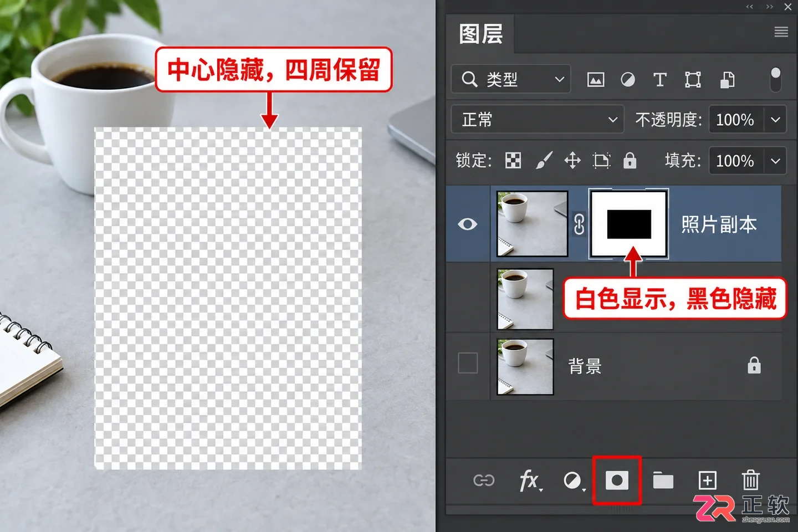This screenshot has width=798, height=532.
Task: Unlink mask from 照片副本 layer
Action: pyautogui.click(x=579, y=224)
